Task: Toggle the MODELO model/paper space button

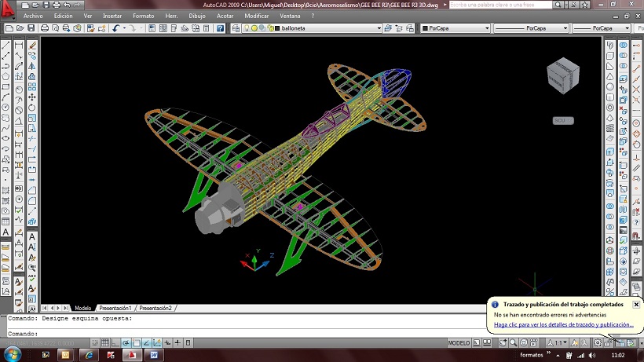Action: click(459, 343)
